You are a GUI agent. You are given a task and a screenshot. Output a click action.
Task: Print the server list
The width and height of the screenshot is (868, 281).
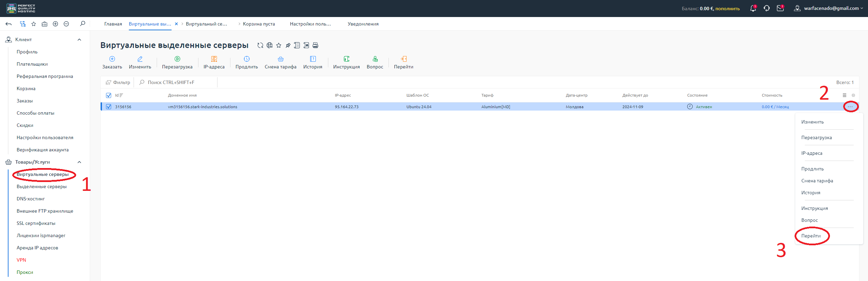coord(315,45)
